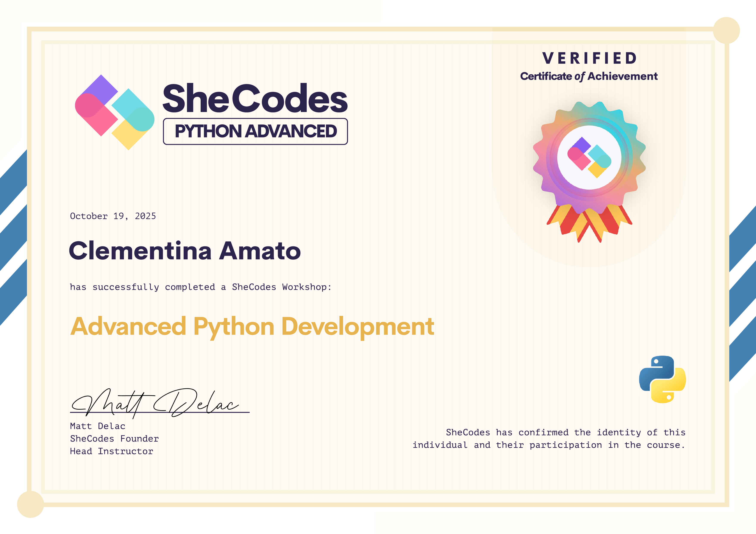756x534 pixels.
Task: Click the Matt Delac handwritten signature
Action: coord(155,403)
